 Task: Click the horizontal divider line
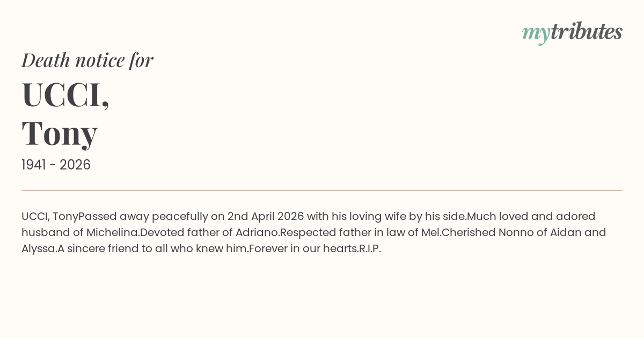(322, 190)
